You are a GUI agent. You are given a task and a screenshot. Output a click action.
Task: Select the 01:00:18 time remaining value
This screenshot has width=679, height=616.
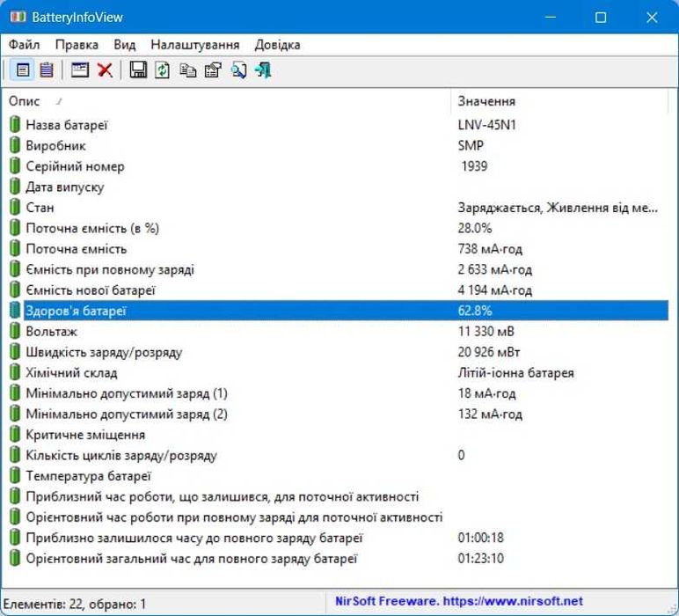pos(481,538)
